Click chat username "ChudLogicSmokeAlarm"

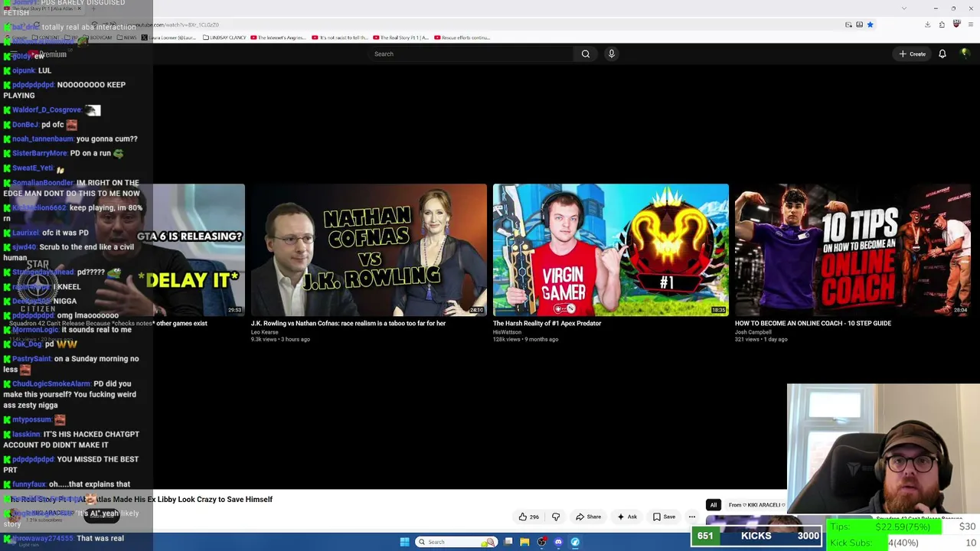pyautogui.click(x=51, y=383)
